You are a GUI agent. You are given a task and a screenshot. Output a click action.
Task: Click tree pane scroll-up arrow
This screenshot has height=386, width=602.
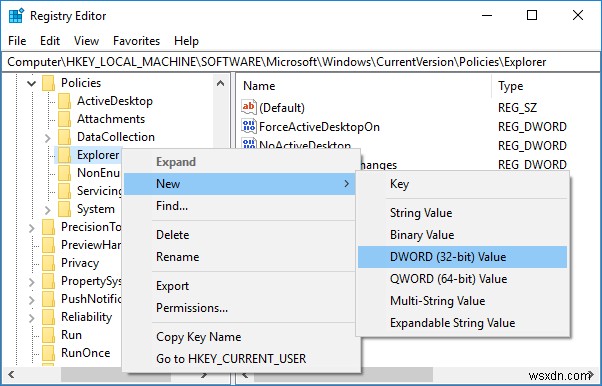[x=220, y=83]
